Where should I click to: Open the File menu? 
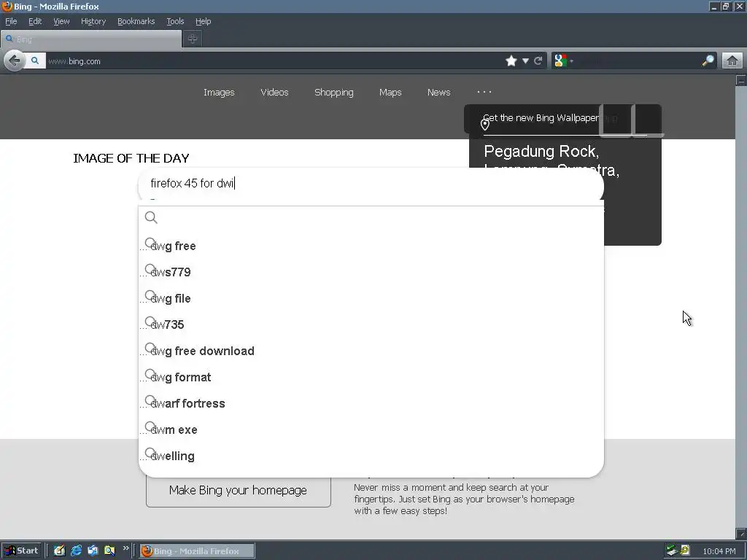click(x=11, y=21)
